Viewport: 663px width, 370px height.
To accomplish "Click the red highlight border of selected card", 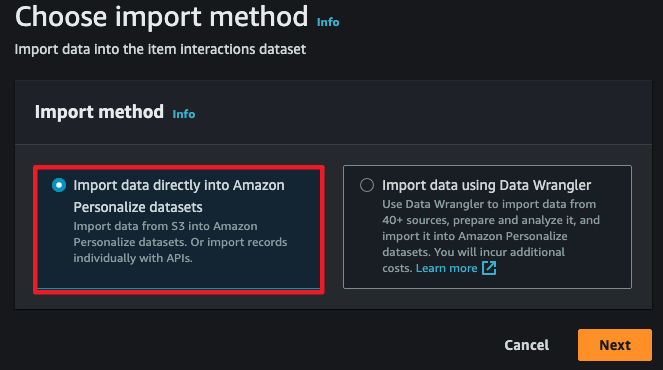I will [179, 167].
